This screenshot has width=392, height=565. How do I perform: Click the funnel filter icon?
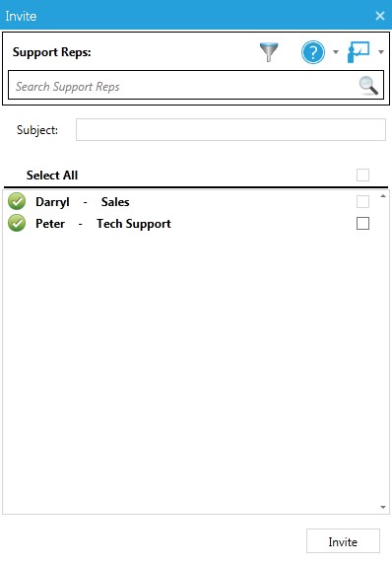point(269,52)
